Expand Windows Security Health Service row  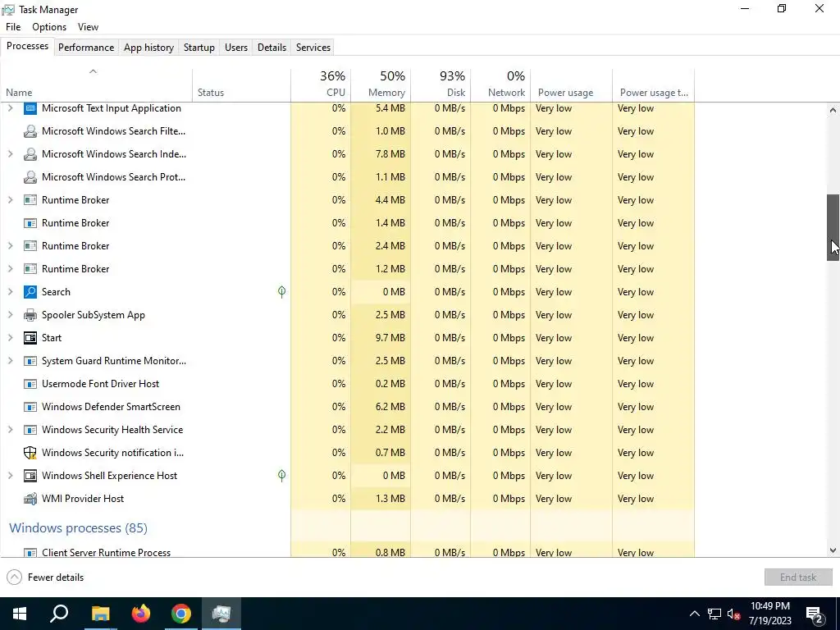tap(10, 430)
